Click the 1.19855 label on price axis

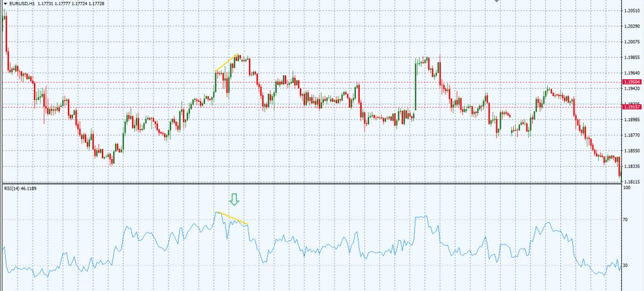(631, 57)
